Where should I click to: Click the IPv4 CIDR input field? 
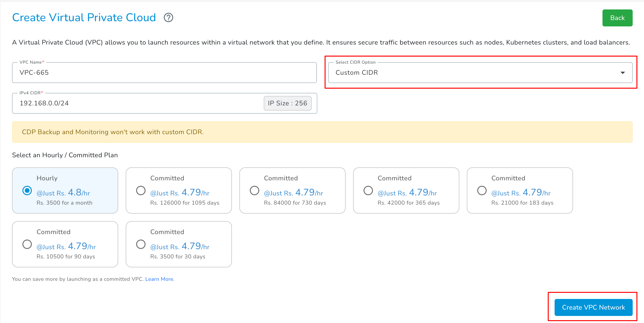[125, 103]
